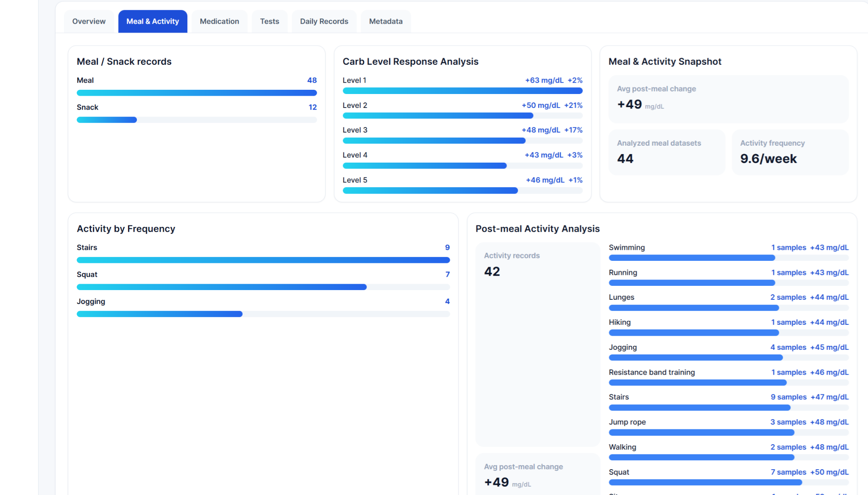The image size is (868, 495).
Task: Click the Running activity label
Action: (x=623, y=273)
